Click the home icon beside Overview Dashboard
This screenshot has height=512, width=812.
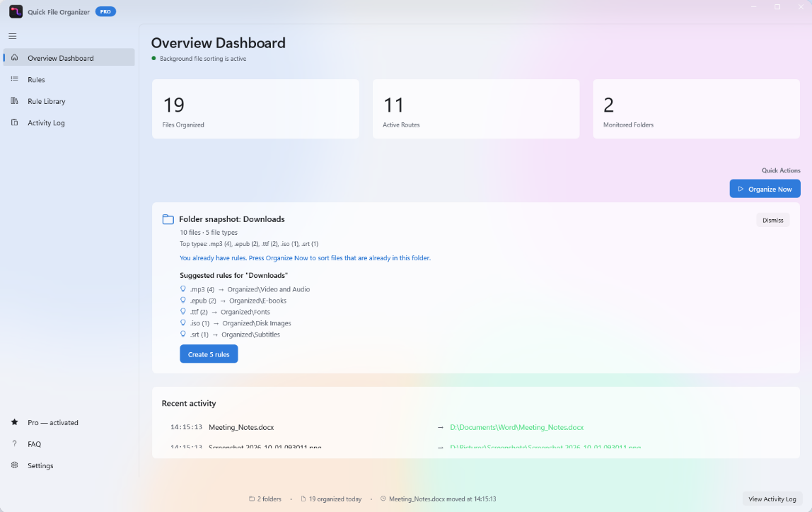(x=14, y=57)
